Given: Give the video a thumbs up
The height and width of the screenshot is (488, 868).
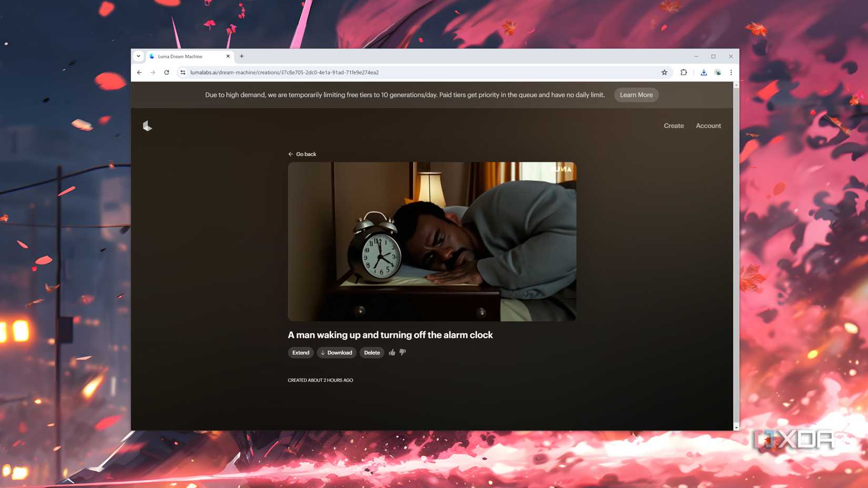Looking at the screenshot, I should pos(392,352).
